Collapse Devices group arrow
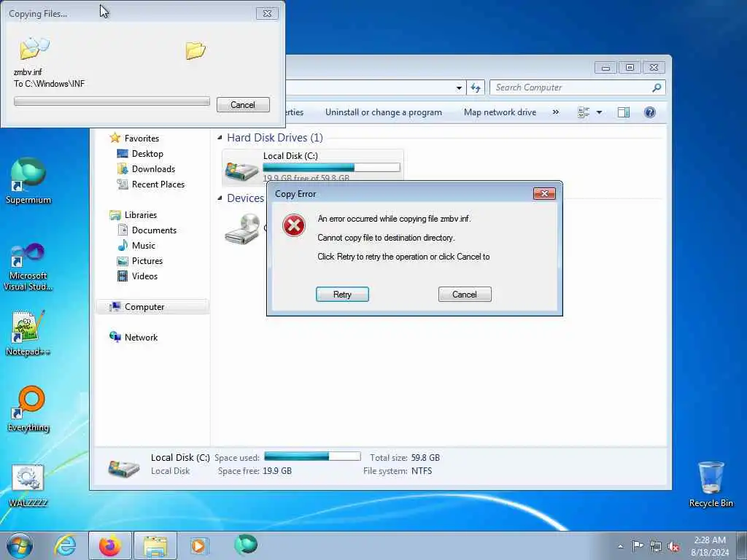The image size is (747, 560). pyautogui.click(x=220, y=198)
